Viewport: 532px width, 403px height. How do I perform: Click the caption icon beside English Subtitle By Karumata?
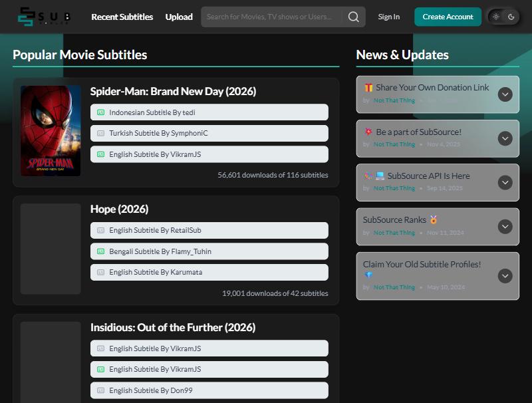(101, 272)
